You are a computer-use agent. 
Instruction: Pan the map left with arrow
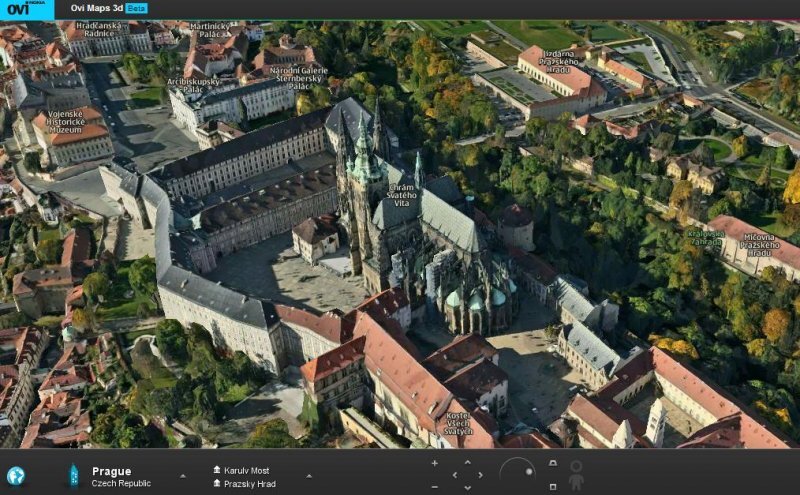point(455,475)
